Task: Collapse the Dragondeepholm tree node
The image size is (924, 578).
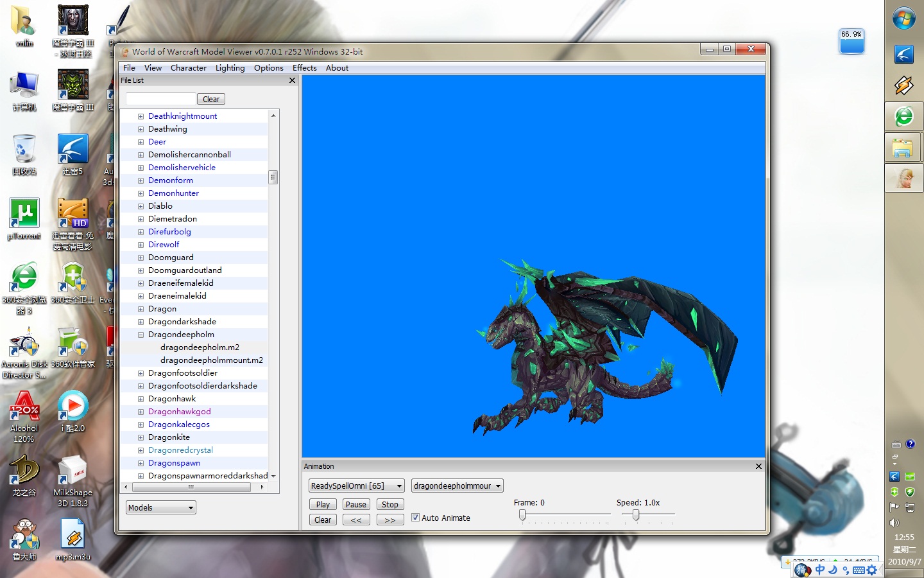Action: pos(141,335)
